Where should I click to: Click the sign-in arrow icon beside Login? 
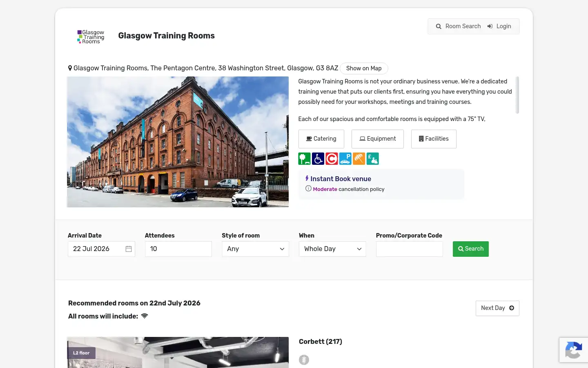[490, 27]
